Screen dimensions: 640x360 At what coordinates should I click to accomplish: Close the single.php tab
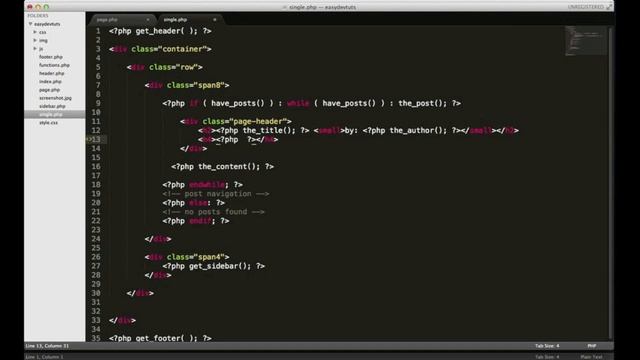(215, 19)
